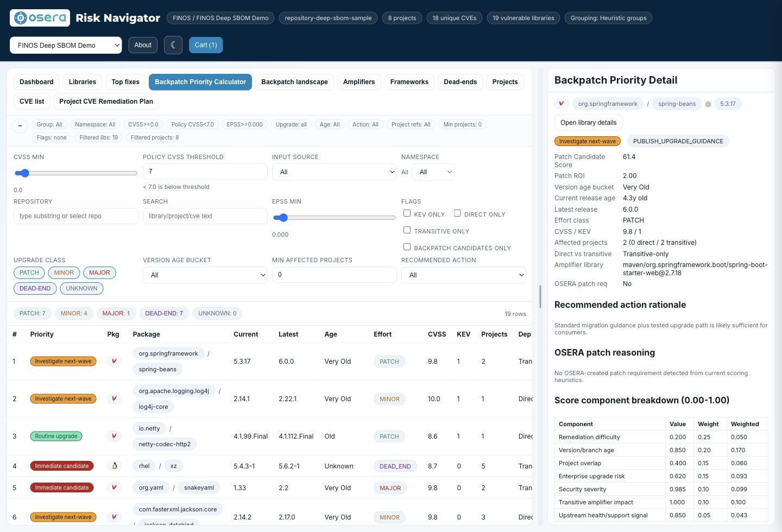
Task: Click Investigate next-wave badge in detail panel
Action: (588, 141)
